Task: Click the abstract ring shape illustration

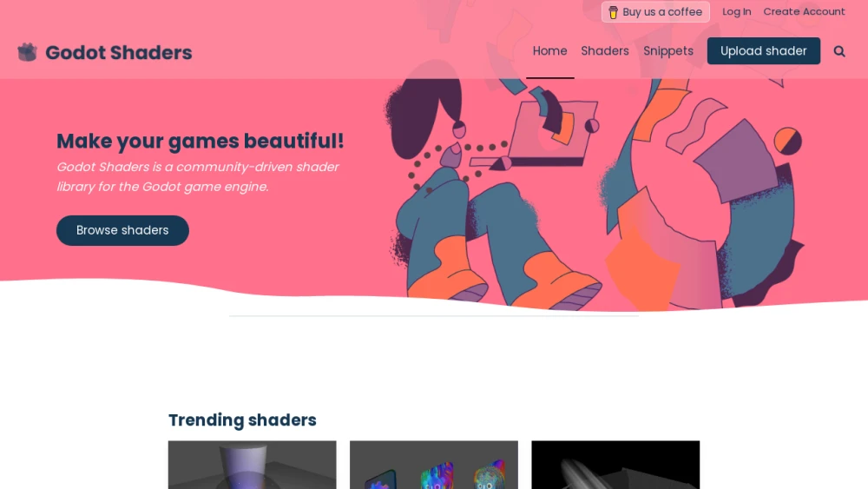Action: click(x=703, y=194)
